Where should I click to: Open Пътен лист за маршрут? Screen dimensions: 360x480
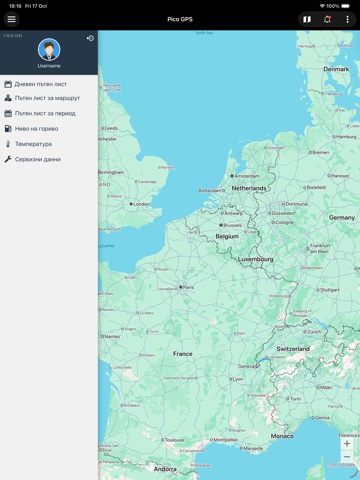coord(49,98)
